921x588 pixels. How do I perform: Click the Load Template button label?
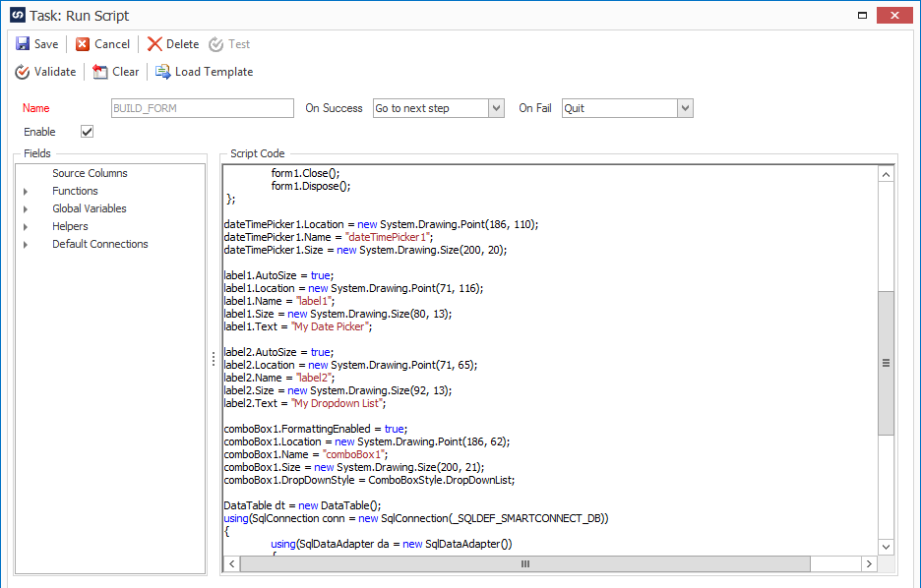[214, 72]
